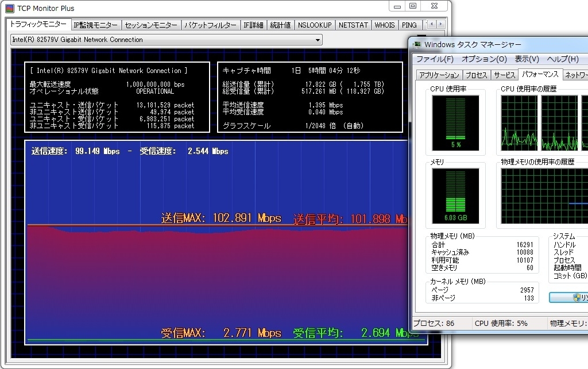Switch to Task Manager プロセス tab
588x369 pixels.
[476, 75]
